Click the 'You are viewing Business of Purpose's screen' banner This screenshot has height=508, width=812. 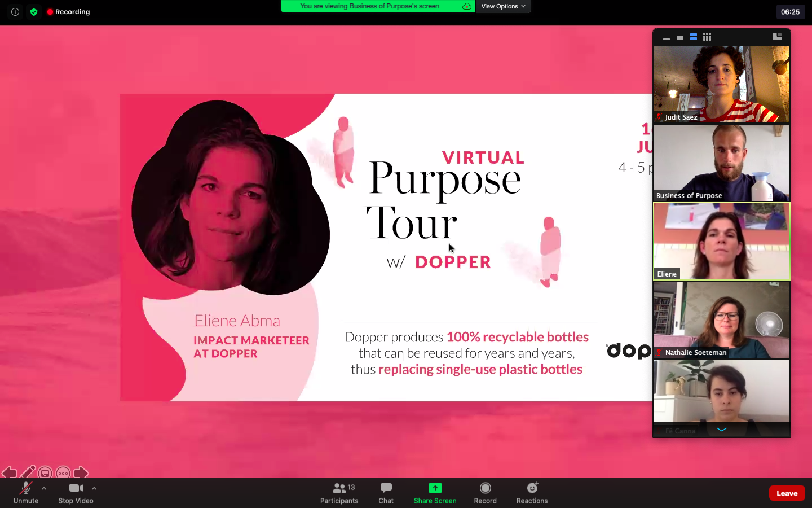tap(370, 6)
